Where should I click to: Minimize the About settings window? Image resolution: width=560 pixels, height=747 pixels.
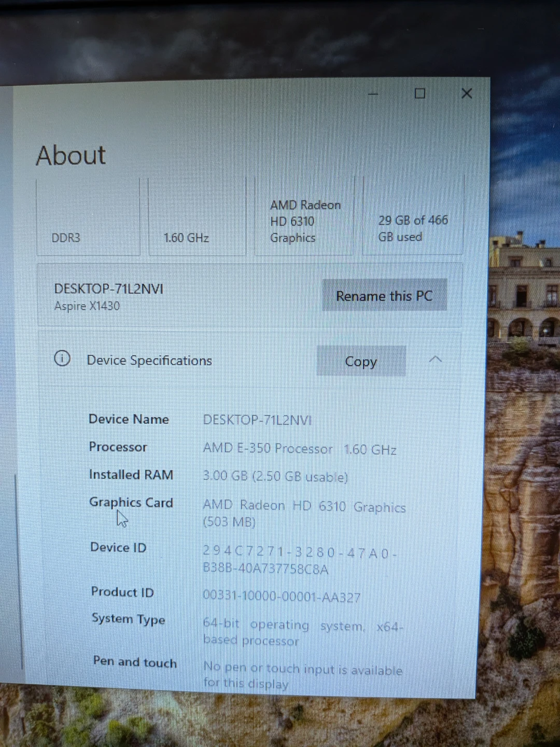(x=373, y=94)
